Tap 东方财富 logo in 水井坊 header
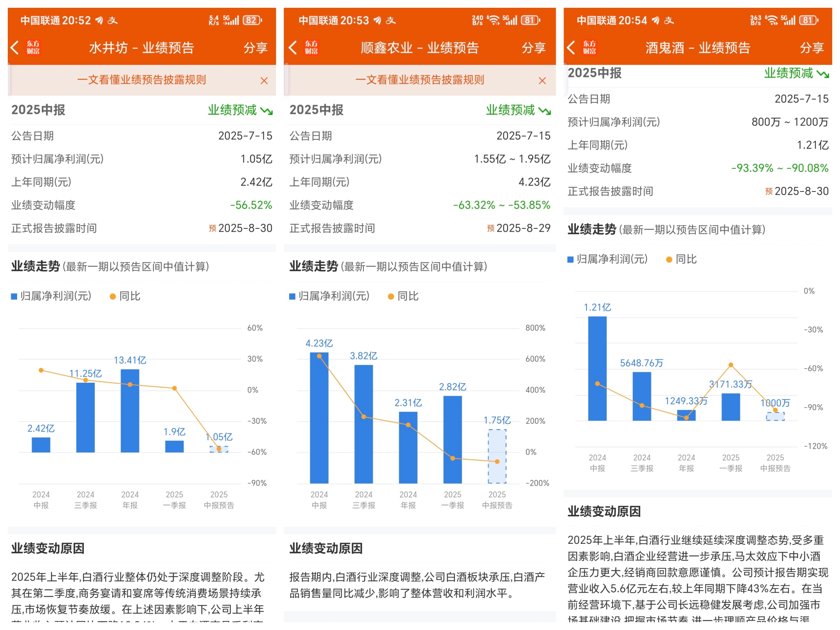 coord(33,48)
